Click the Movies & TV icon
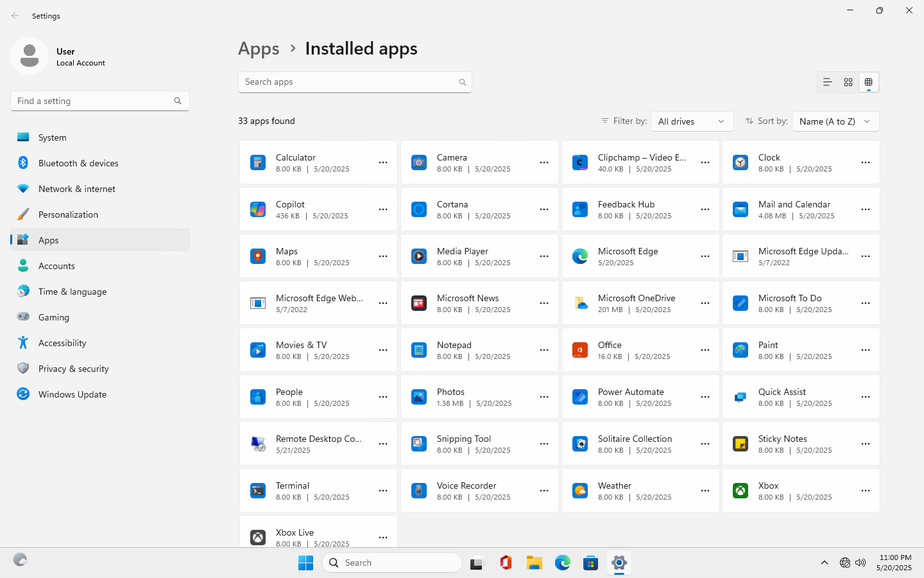The image size is (924, 578). 258,350
